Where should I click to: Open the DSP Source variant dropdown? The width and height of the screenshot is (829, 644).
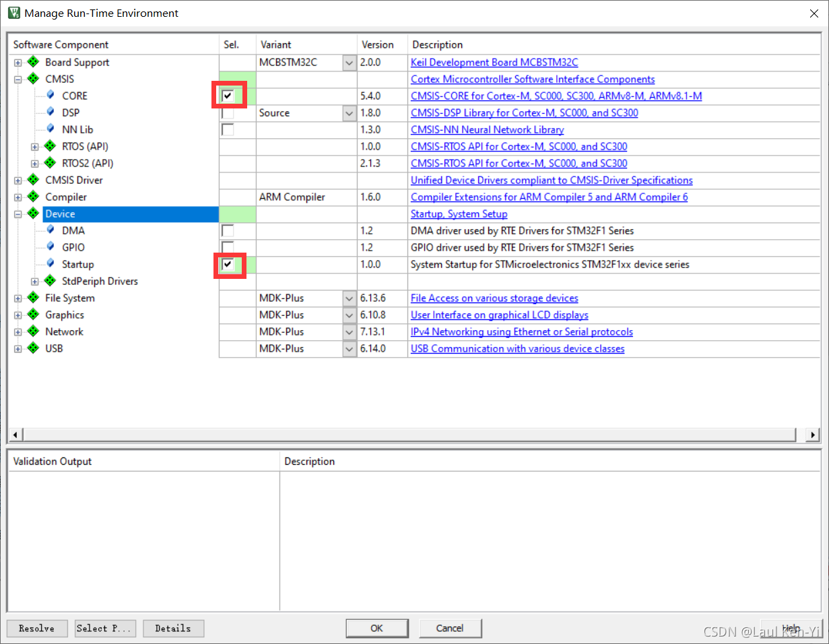(349, 113)
